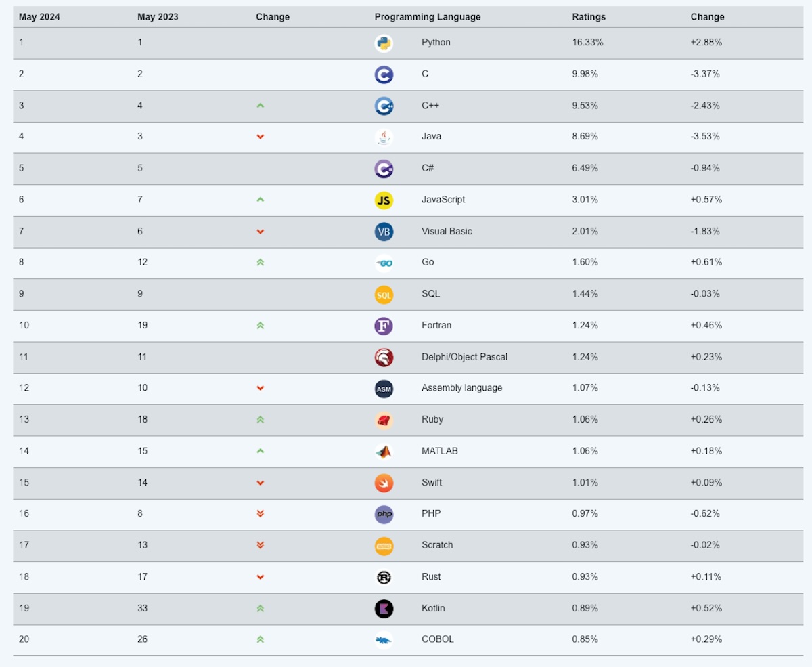The height and width of the screenshot is (667, 812).
Task: Click the MATLAB logo icon
Action: click(x=384, y=451)
